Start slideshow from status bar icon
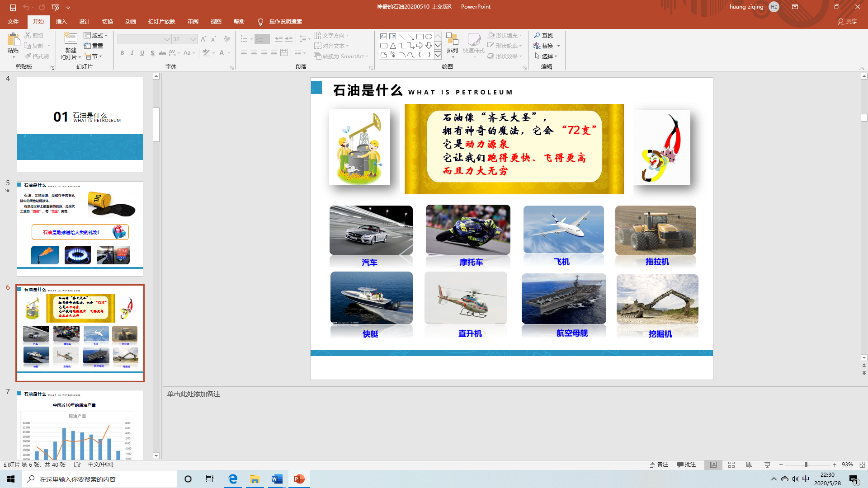The image size is (868, 488). pos(767,465)
